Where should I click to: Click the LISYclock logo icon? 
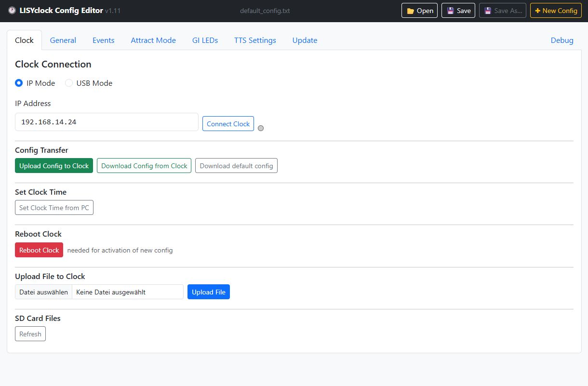tap(11, 10)
